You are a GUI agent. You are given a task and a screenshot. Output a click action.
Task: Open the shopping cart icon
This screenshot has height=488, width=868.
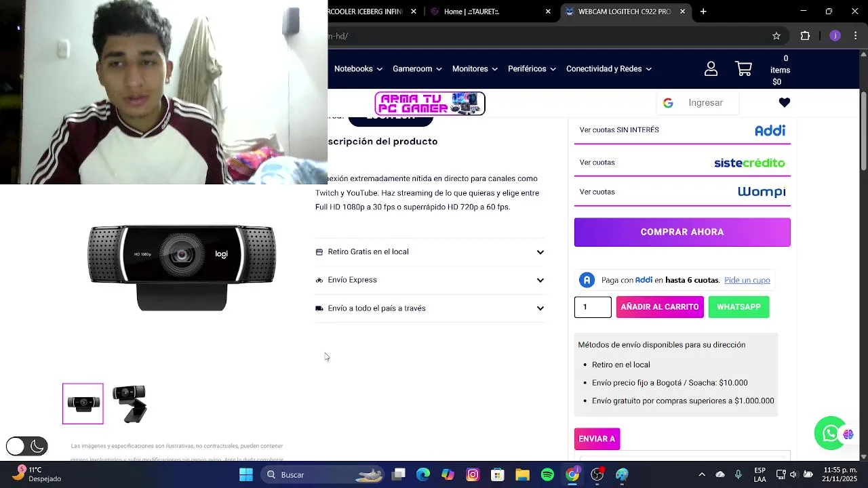click(743, 68)
